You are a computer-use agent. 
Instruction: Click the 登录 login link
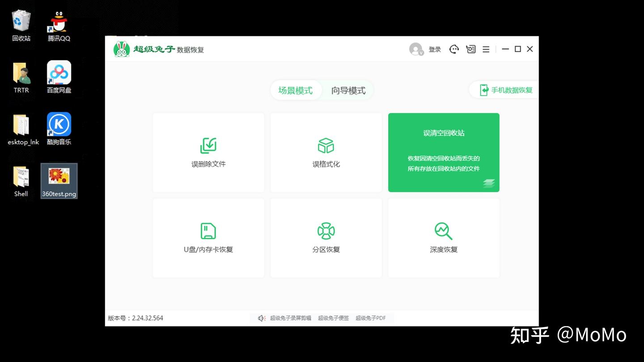tap(435, 50)
